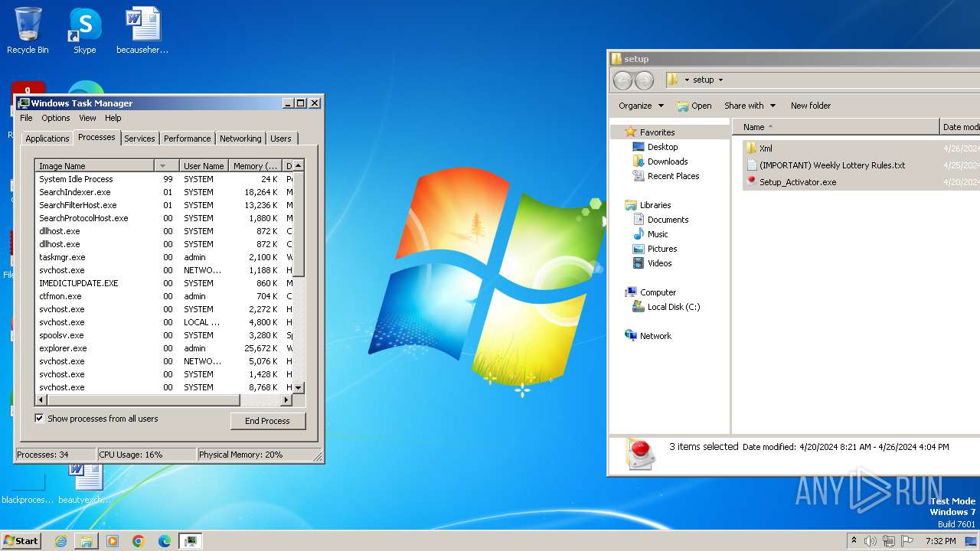Open the Help menu in Task Manager
The width and height of the screenshot is (980, 551).
tap(113, 118)
